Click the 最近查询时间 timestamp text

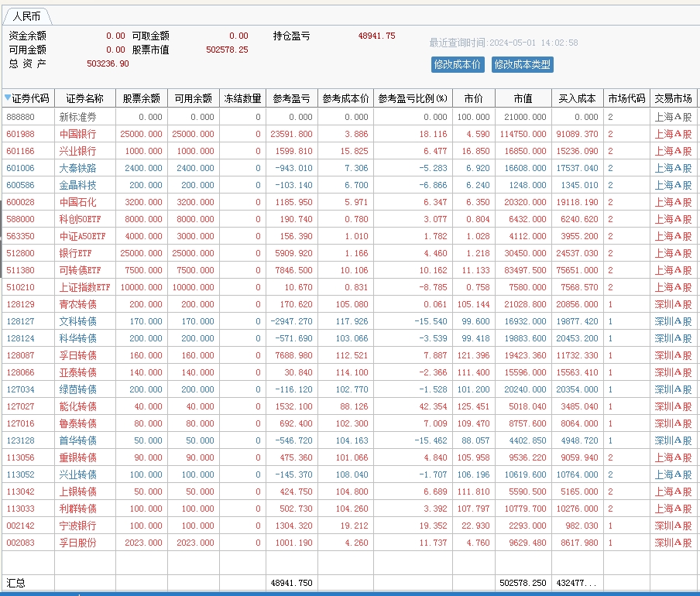pos(503,43)
